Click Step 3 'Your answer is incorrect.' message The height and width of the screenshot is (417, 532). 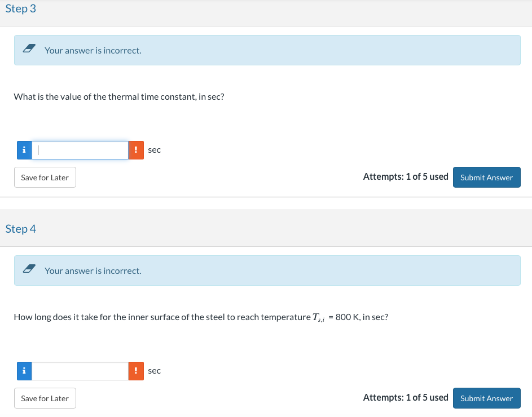[x=93, y=51]
